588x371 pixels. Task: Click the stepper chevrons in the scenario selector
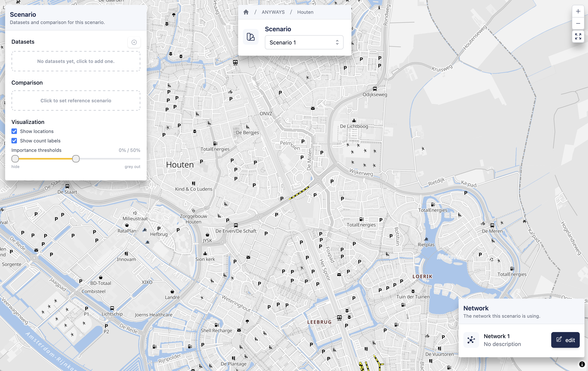[337, 42]
